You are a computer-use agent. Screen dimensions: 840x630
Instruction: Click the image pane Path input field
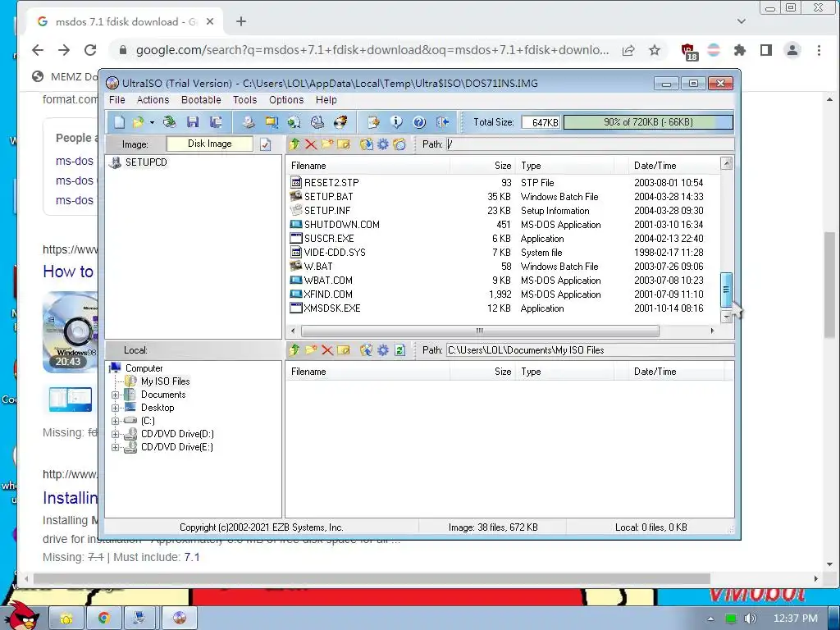pyautogui.click(x=590, y=144)
